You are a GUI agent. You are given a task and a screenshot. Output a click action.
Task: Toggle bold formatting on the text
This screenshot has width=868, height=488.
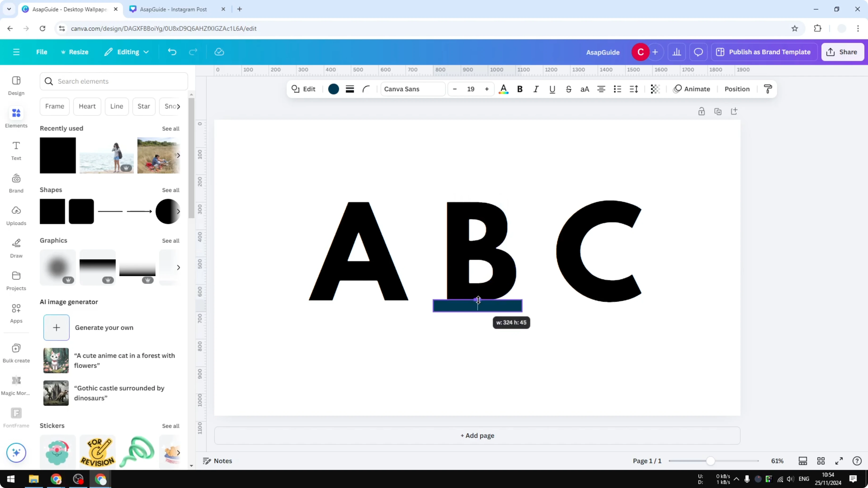pyautogui.click(x=520, y=89)
